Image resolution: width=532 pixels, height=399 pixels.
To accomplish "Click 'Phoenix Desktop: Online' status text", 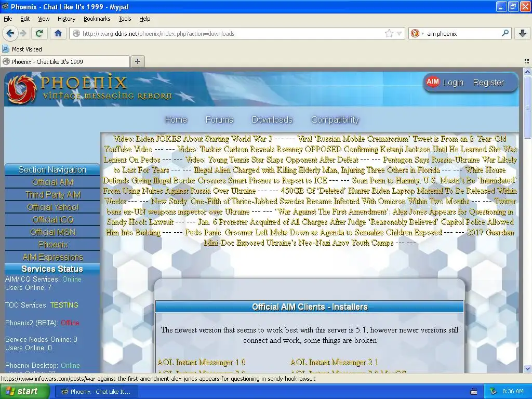I will click(x=43, y=365).
